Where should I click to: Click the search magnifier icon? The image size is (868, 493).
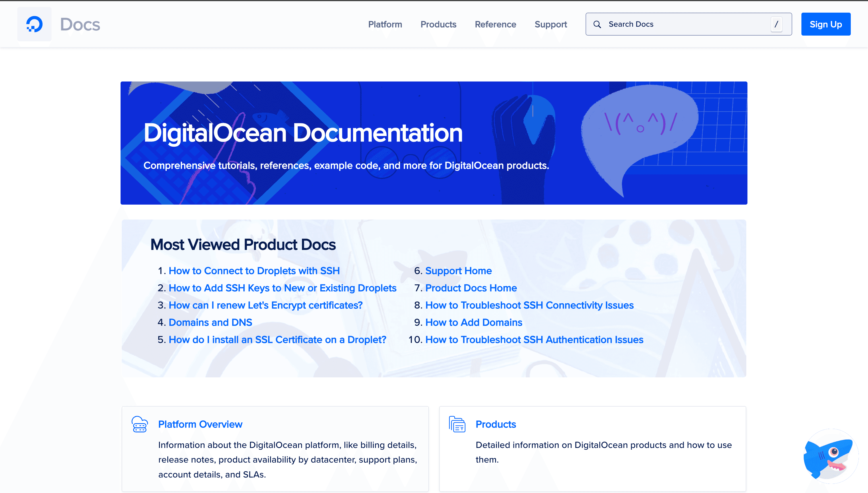(597, 24)
